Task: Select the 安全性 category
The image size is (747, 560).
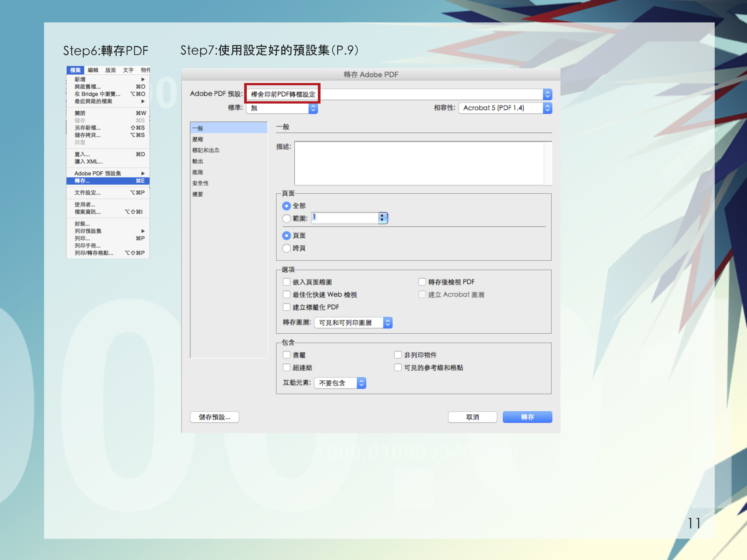Action: point(200,183)
